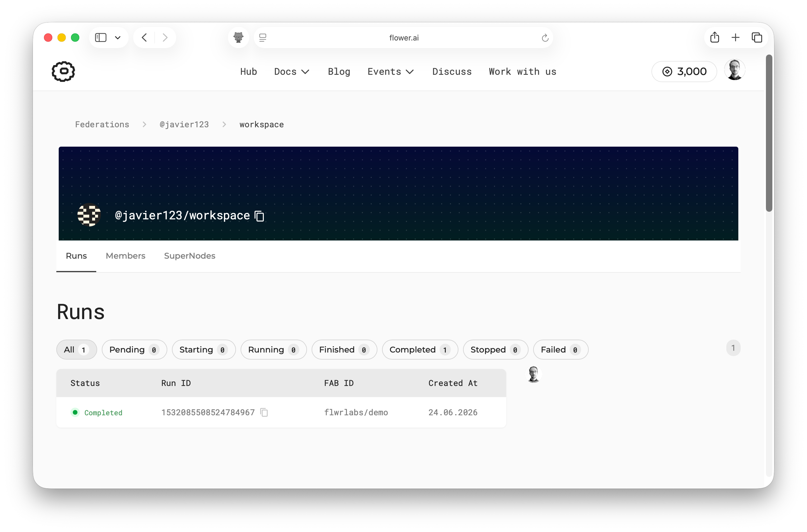Filter runs by Stopped status
807x532 pixels.
(x=496, y=350)
